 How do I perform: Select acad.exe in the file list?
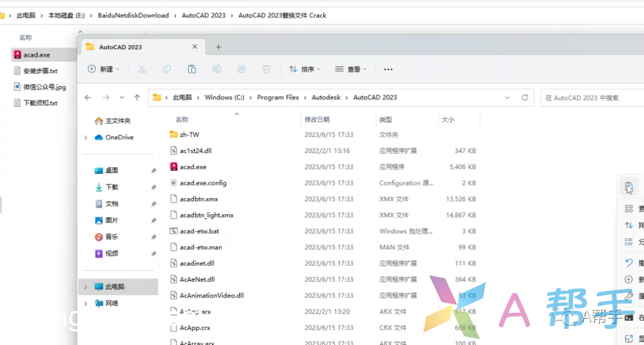click(x=193, y=167)
